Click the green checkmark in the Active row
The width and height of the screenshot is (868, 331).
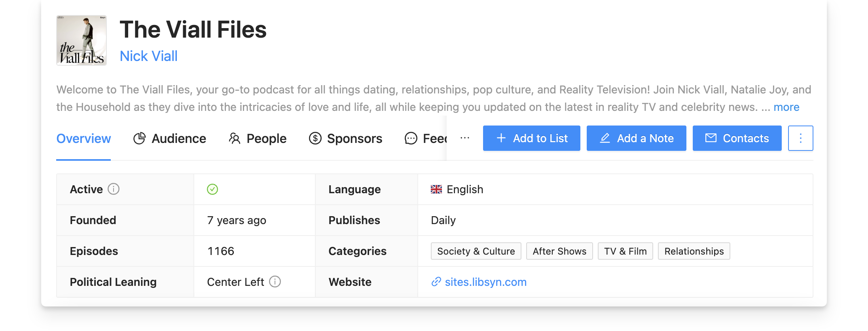point(212,190)
